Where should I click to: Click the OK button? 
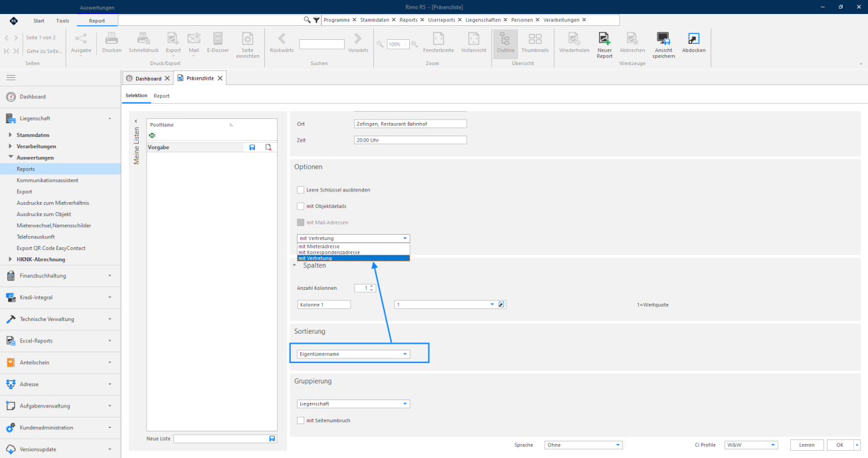[x=840, y=445]
